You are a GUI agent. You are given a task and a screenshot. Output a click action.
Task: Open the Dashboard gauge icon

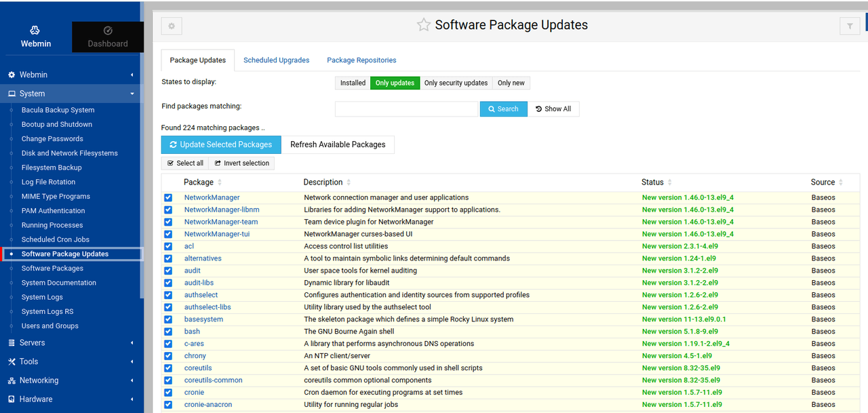tap(108, 31)
